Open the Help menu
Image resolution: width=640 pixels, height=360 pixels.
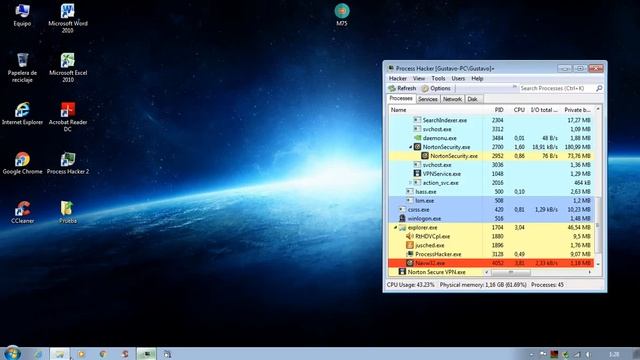[x=477, y=78]
